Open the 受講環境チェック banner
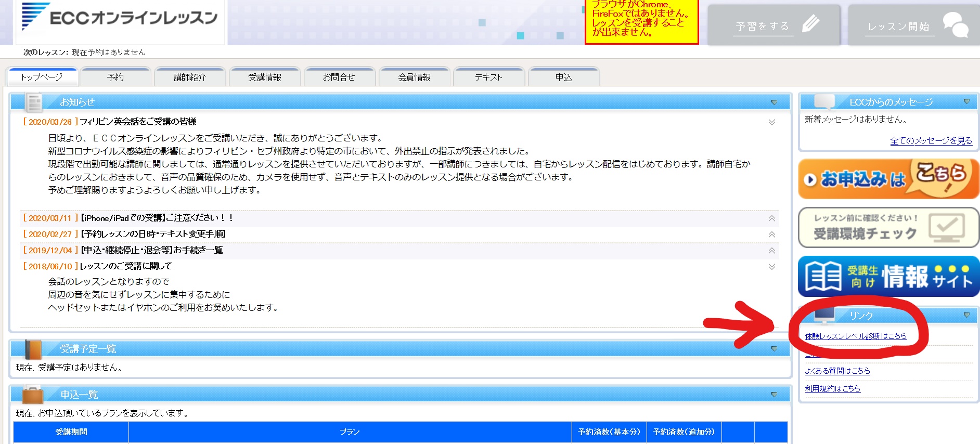The image size is (980, 444). 888,228
